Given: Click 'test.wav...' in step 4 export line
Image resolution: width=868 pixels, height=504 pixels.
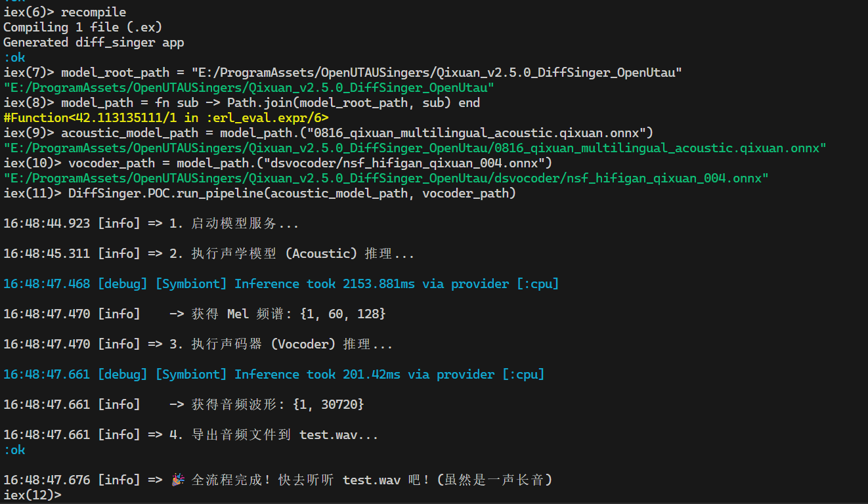Looking at the screenshot, I should [339, 435].
